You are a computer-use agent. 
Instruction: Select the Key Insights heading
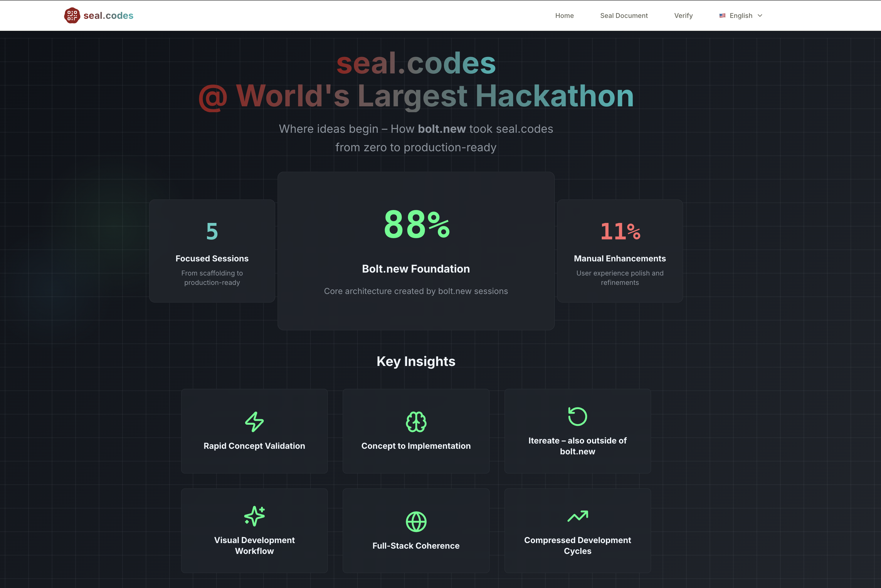coord(416,361)
